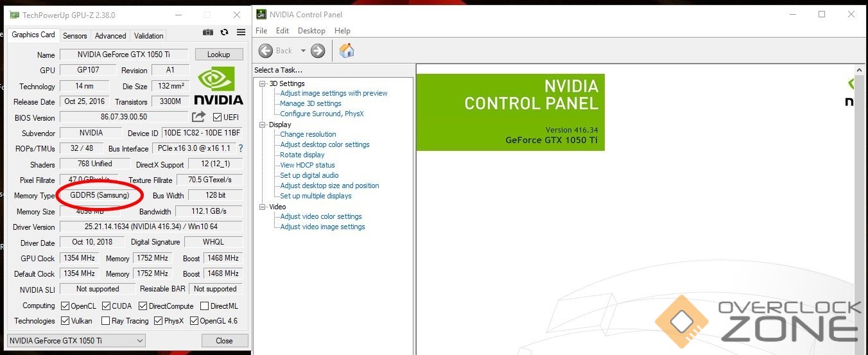This screenshot has width=868, height=355.
Task: Click the GPU-Z title bar app icon
Action: point(14,15)
